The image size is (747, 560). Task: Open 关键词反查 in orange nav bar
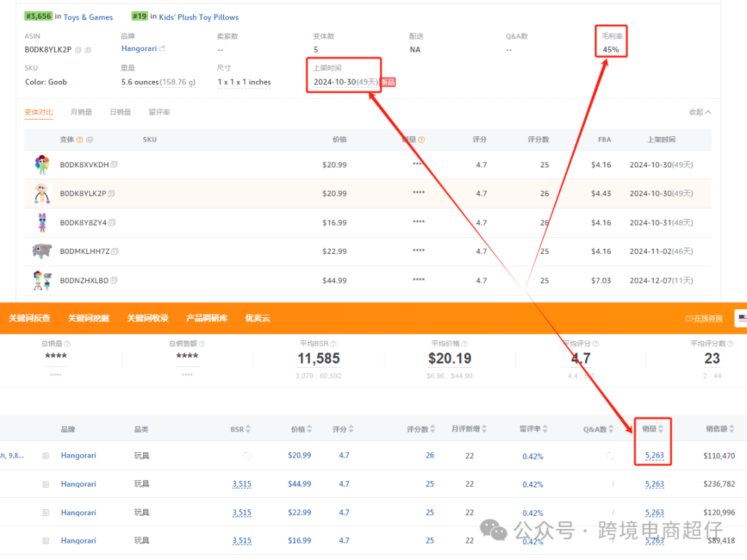(30, 318)
